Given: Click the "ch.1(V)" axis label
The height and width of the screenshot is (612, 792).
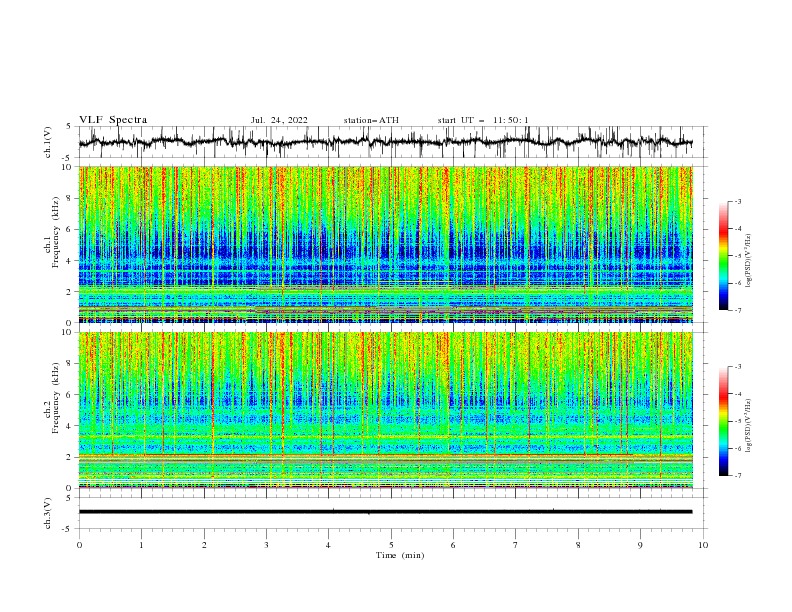Looking at the screenshot, I should click(x=48, y=142).
